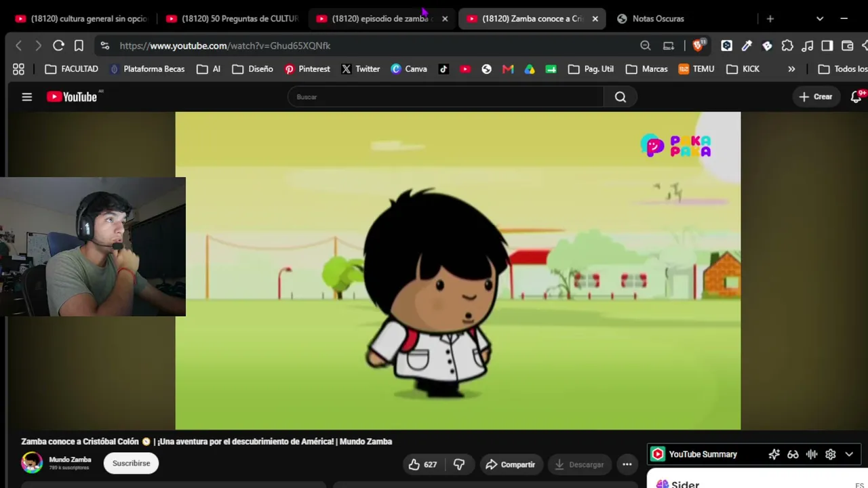The width and height of the screenshot is (868, 488).
Task: Open the Plataforma Becas bookmark
Action: click(146, 69)
